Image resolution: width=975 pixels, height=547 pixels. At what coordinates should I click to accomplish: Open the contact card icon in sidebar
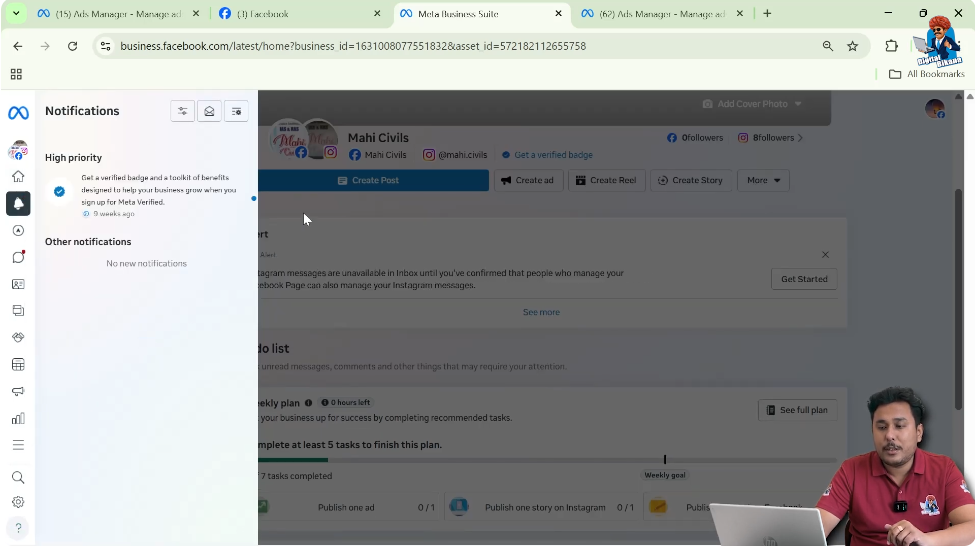coord(18,284)
